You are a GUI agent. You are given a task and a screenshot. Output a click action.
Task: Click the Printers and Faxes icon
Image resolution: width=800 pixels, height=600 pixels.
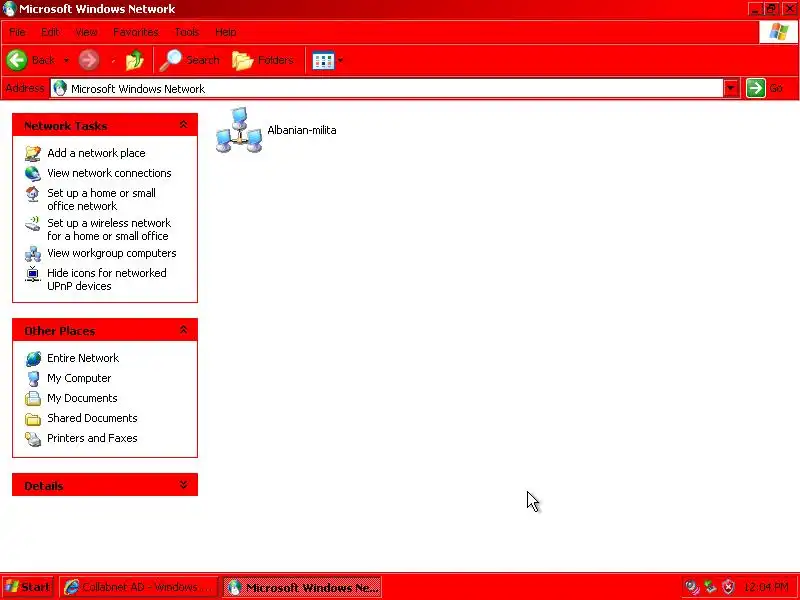[x=33, y=439]
